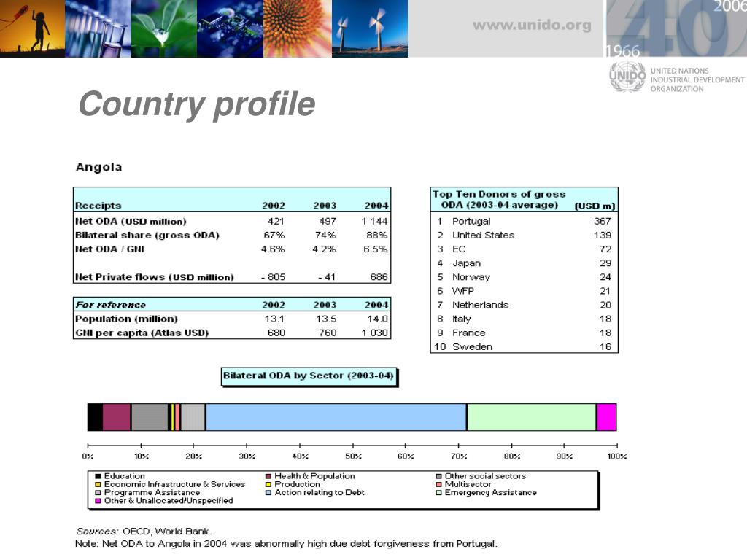The width and height of the screenshot is (747, 560).
Task: Click the 'Receipts' table header
Action: tap(98, 206)
